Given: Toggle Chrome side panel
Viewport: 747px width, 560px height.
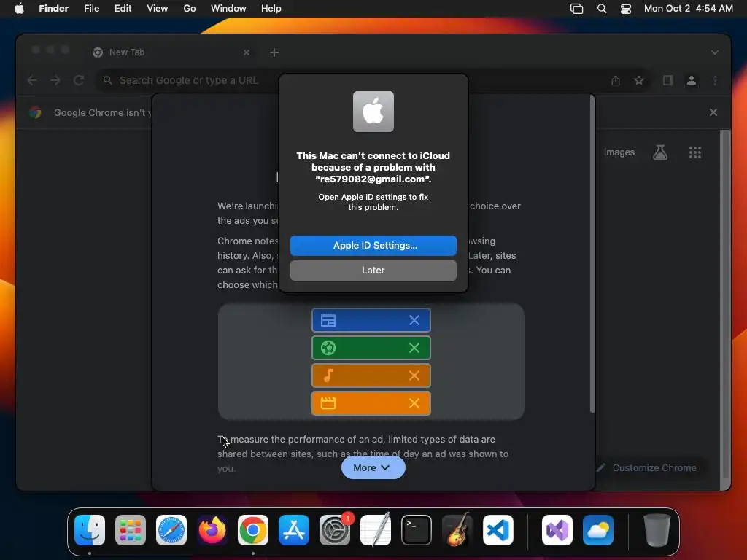Looking at the screenshot, I should 668,80.
